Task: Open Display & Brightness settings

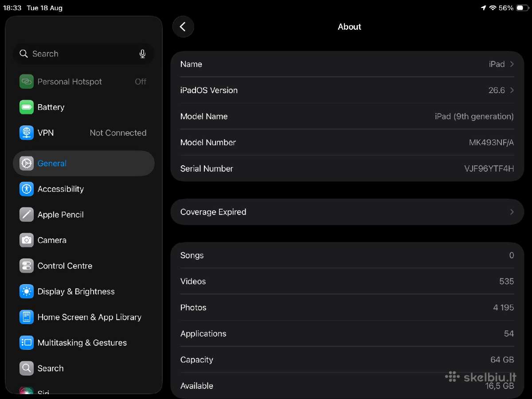Action: pos(84,292)
